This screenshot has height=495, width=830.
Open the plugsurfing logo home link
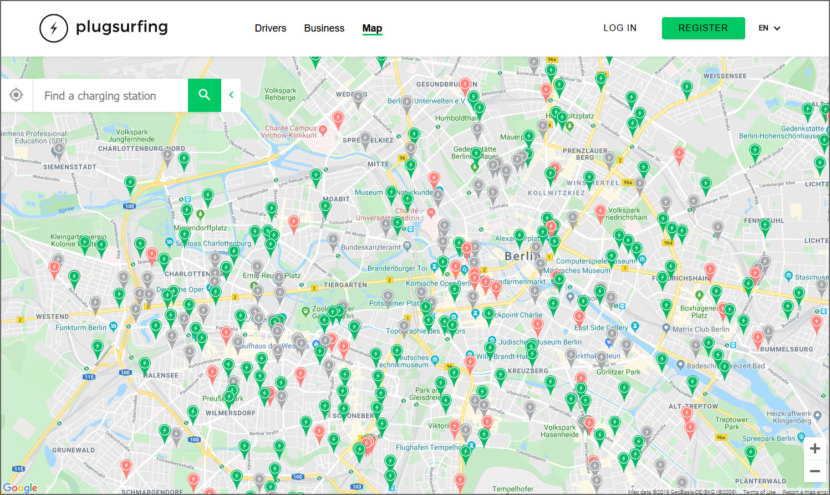tap(104, 28)
